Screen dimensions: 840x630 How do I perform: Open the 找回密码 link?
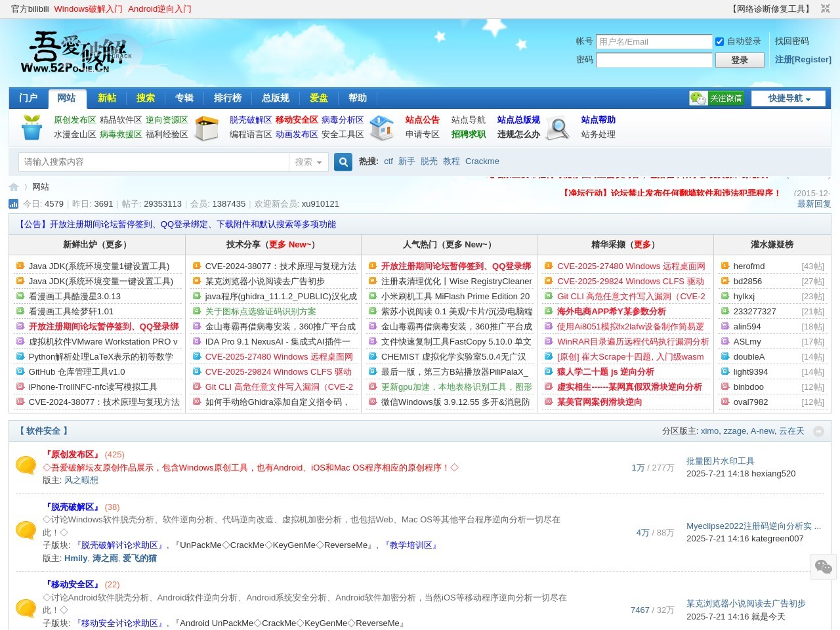pos(791,41)
